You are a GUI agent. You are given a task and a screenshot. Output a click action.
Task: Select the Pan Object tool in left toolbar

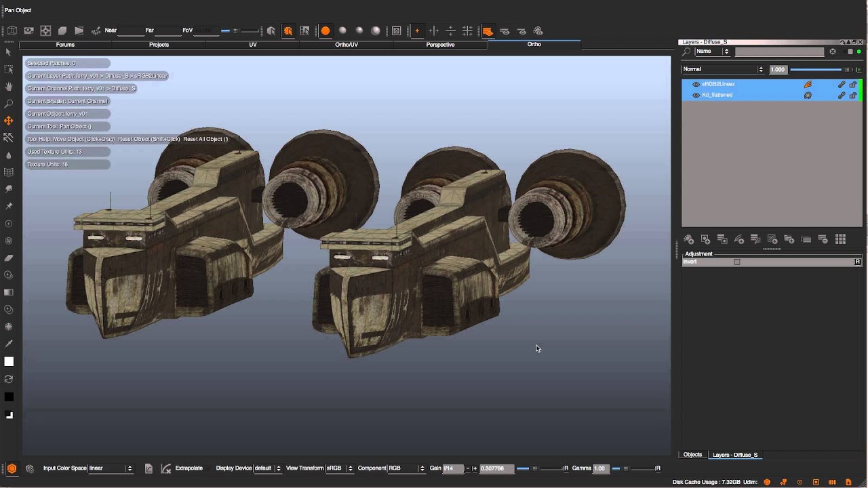pyautogui.click(x=9, y=121)
